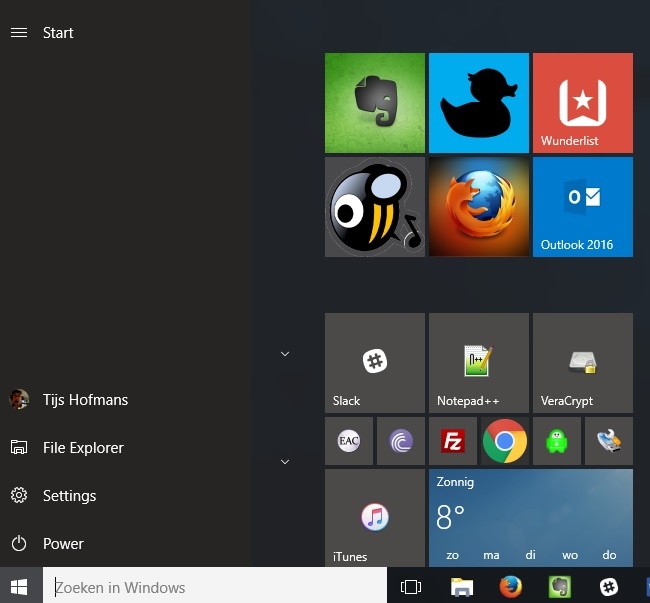Open the black duck tile
Screen dimensions: 650x603
pyautogui.click(x=479, y=103)
